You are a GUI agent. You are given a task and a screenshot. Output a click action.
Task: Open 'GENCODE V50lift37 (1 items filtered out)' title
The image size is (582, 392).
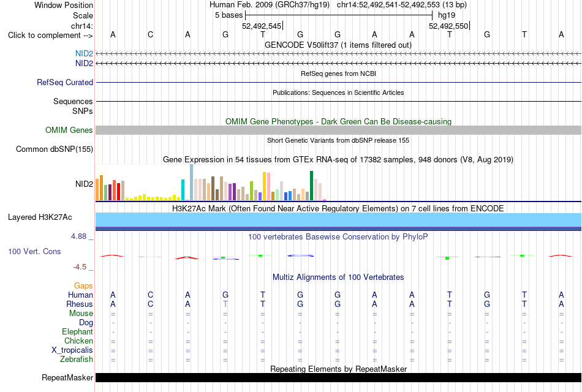338,45
